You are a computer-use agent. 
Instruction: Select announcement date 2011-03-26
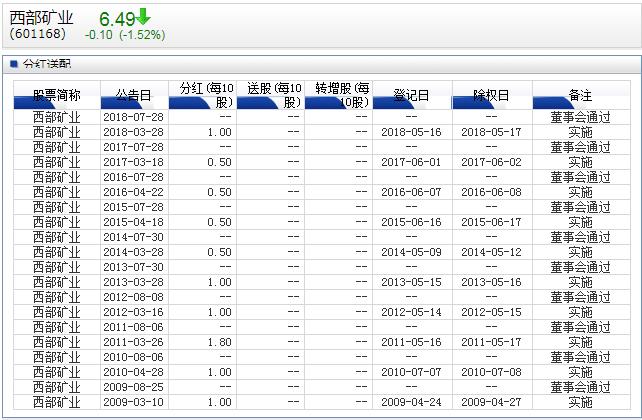133,342
